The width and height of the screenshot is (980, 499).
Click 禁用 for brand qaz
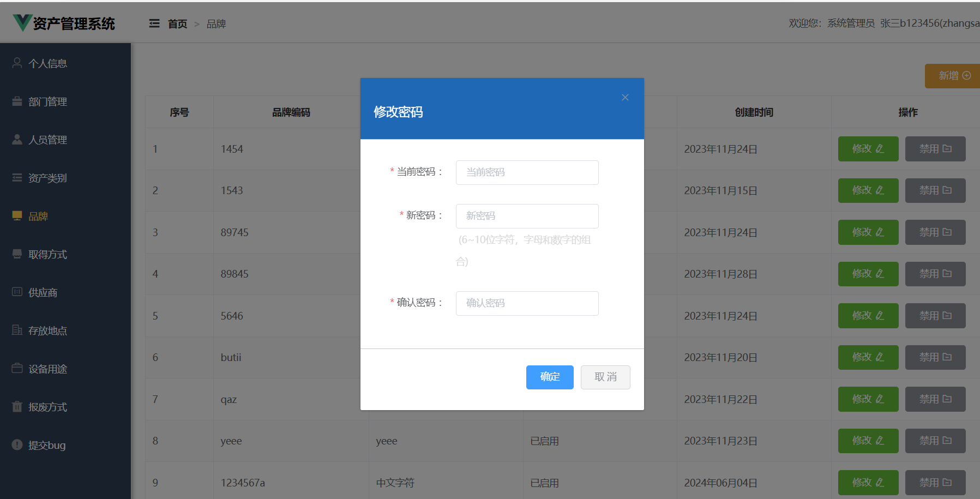point(935,399)
